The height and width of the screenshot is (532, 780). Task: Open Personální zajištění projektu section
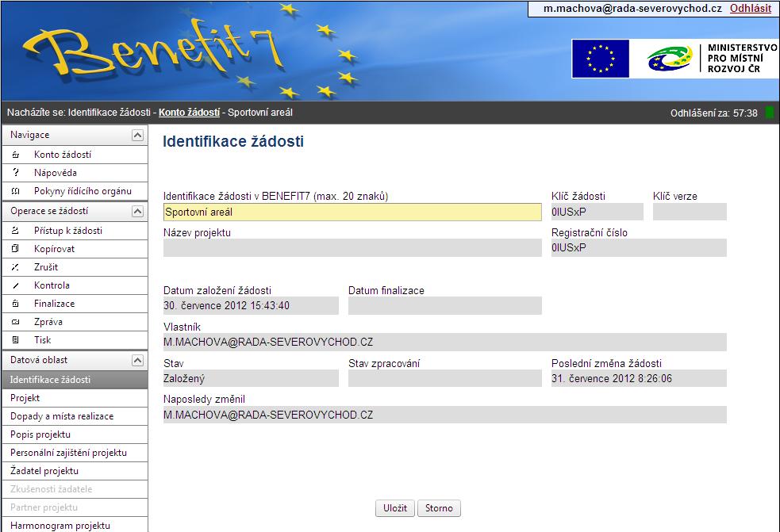(75, 453)
